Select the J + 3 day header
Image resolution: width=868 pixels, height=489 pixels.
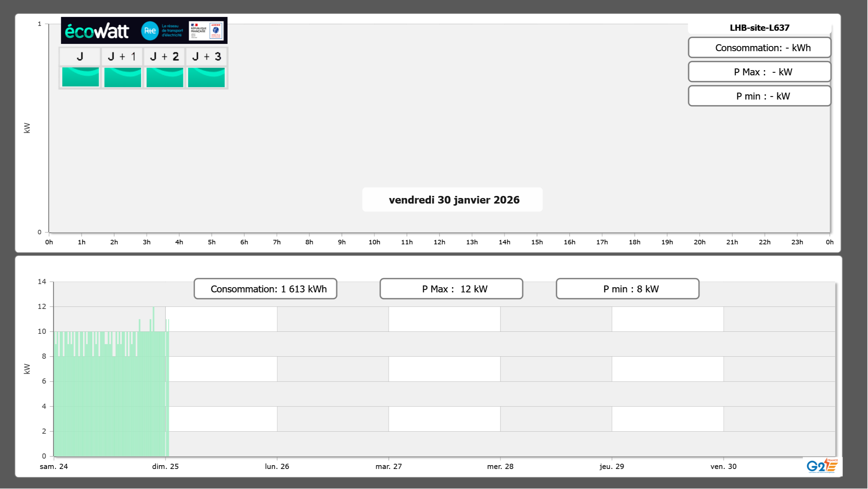pos(206,56)
